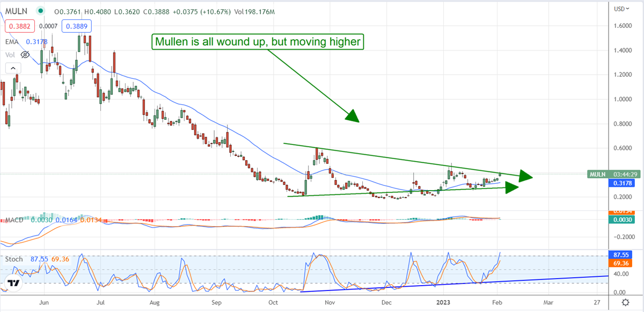Collapse the indicator legend with chevron

coord(13,68)
